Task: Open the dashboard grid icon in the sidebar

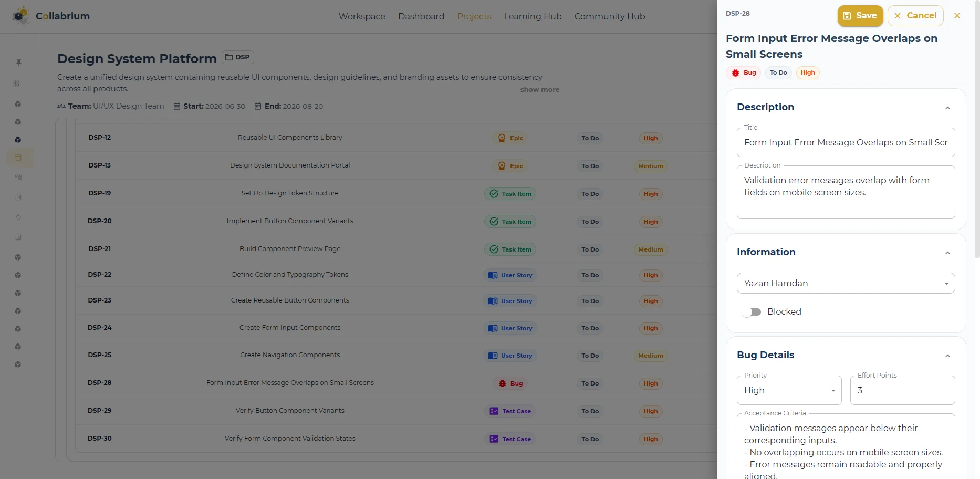Action: tap(17, 84)
